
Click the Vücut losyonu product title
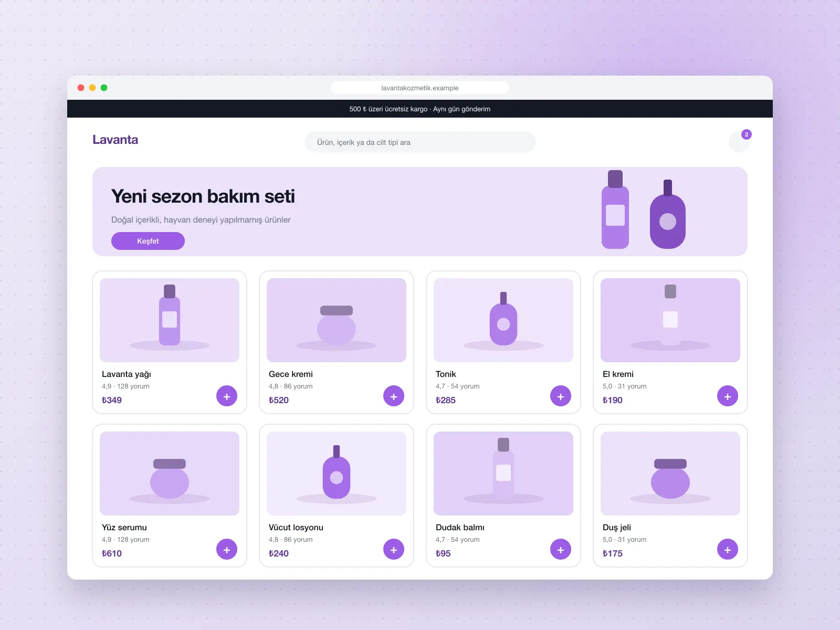click(296, 528)
